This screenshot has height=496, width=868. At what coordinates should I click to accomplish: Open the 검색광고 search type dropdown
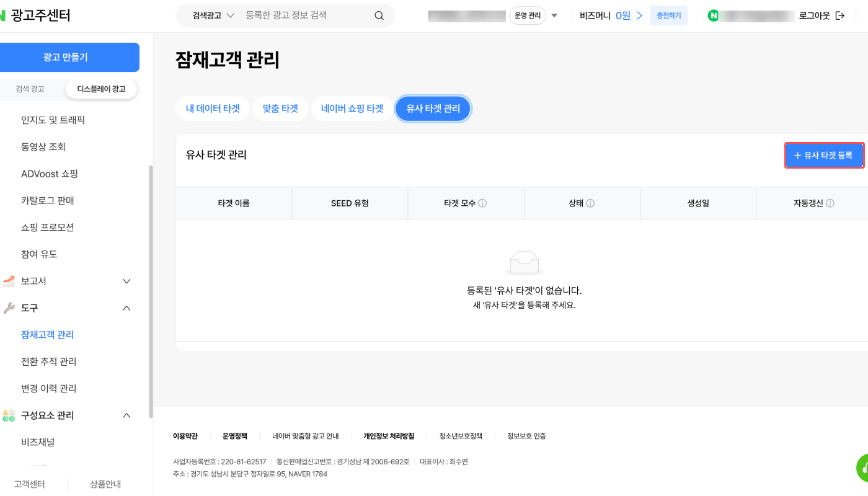pos(214,15)
